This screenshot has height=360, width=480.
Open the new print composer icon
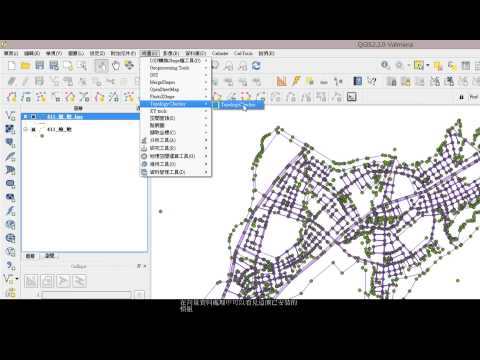point(68,66)
